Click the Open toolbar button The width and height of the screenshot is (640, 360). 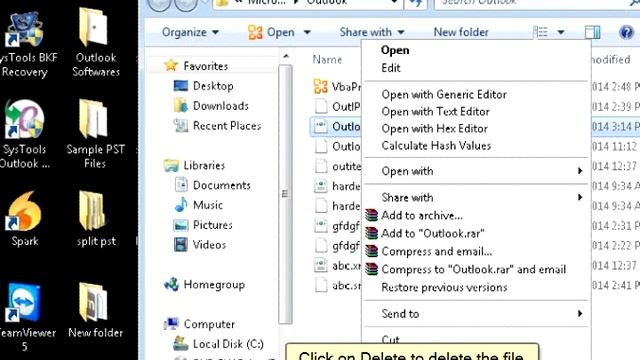point(271,32)
